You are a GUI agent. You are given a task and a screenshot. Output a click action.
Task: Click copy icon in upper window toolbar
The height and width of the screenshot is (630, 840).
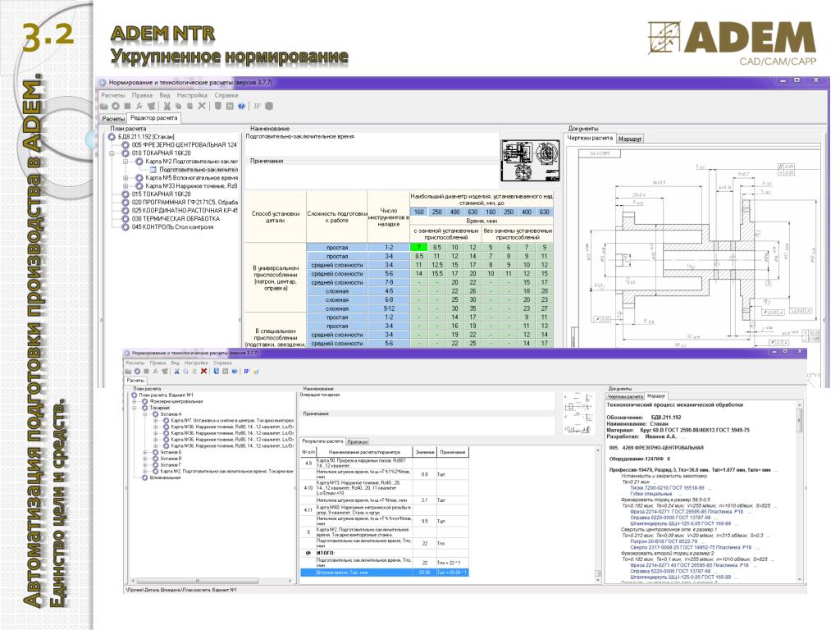click(178, 106)
